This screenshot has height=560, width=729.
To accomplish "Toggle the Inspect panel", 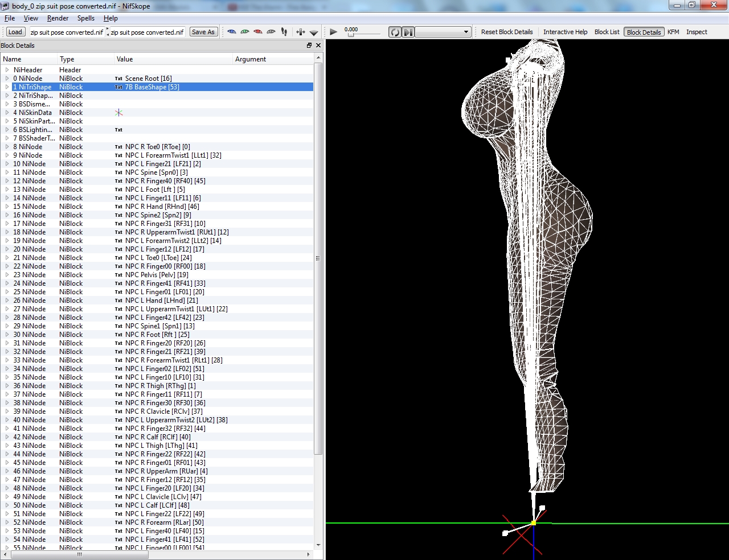I will pyautogui.click(x=697, y=32).
